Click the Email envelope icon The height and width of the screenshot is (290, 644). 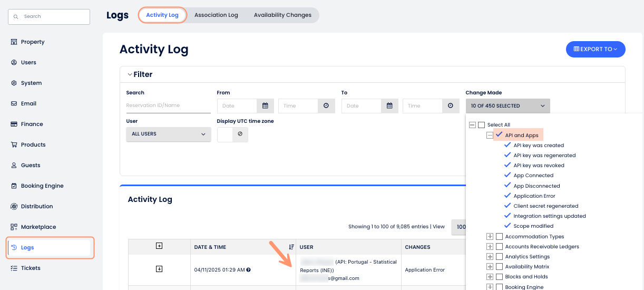tap(14, 103)
